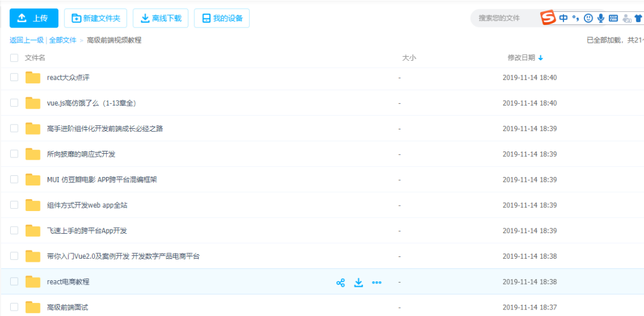Switch Sogou input mode via 中 indicator
The height and width of the screenshot is (316, 644).
click(x=563, y=18)
